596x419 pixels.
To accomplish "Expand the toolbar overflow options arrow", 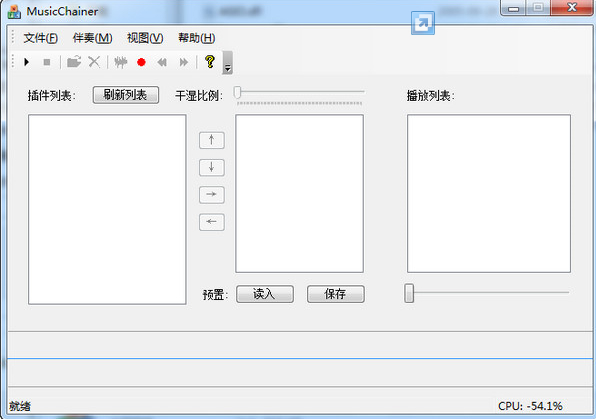I will click(228, 63).
